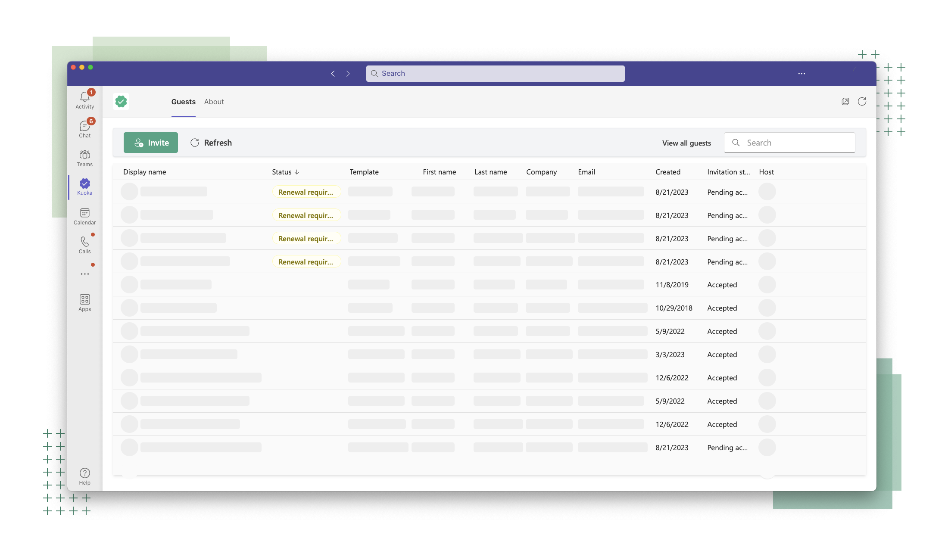Click the View all guests link
Image resolution: width=948 pixels, height=560 pixels.
[x=686, y=143]
